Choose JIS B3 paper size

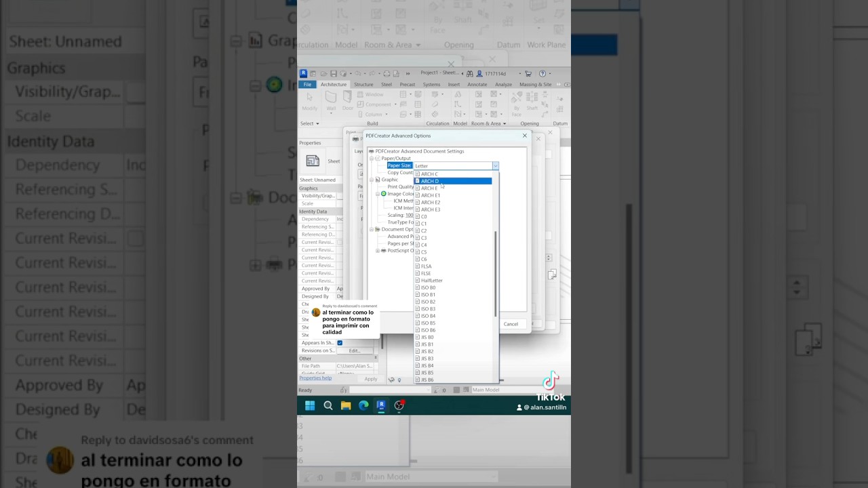coord(453,359)
